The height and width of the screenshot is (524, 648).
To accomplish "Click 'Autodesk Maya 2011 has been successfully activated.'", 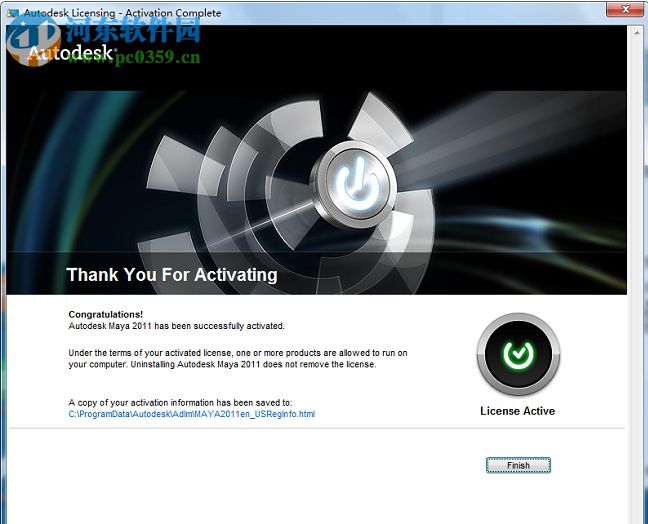I will pos(176,326).
